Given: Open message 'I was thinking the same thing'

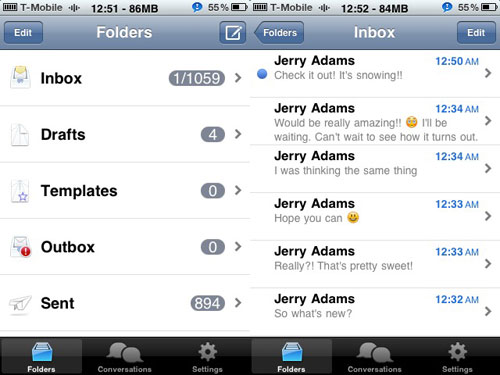Looking at the screenshot, I should (x=375, y=169).
